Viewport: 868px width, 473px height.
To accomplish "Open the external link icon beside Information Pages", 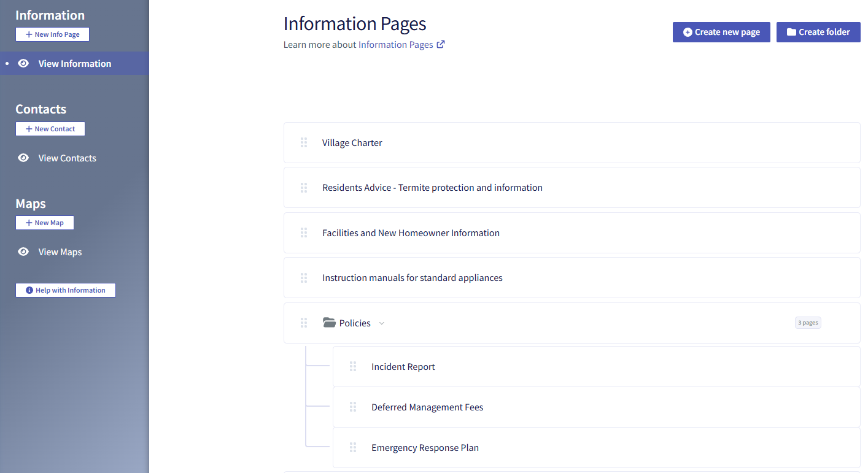I will click(x=441, y=44).
